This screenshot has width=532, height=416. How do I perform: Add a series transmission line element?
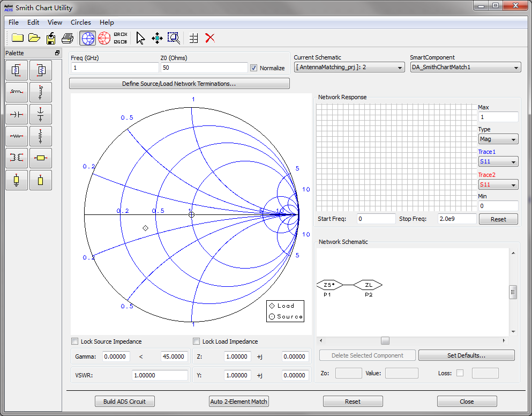pyautogui.click(x=41, y=158)
